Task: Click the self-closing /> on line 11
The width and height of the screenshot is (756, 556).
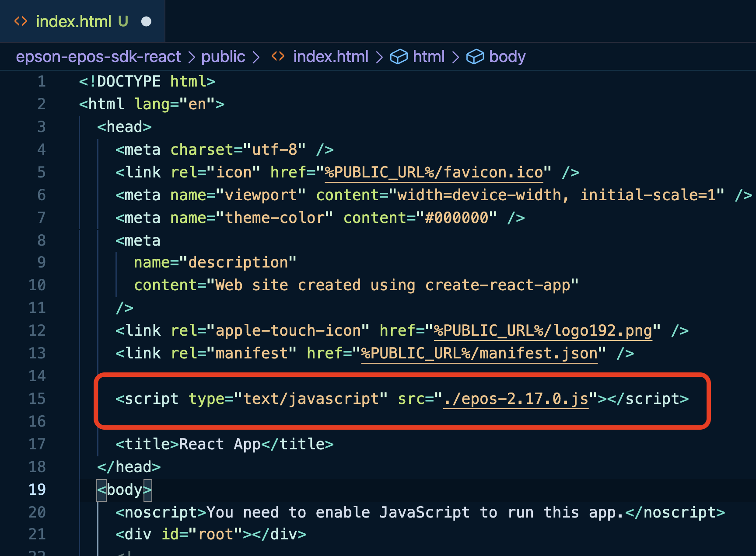Action: (124, 308)
